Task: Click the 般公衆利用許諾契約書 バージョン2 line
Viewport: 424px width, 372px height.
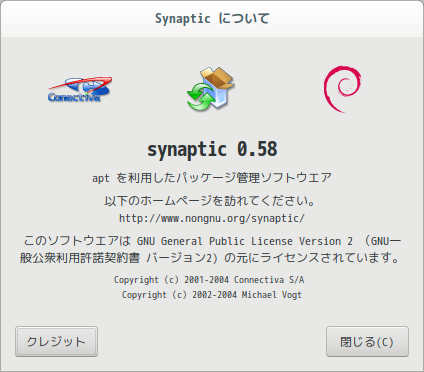Action: 209,258
